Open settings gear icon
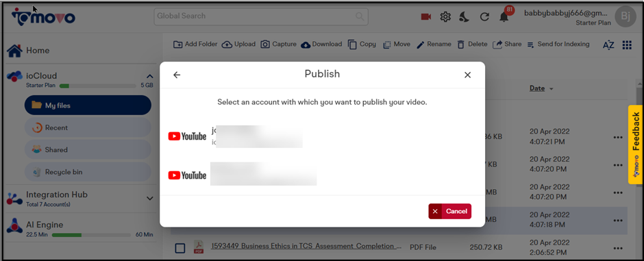644x261 pixels. (x=445, y=17)
